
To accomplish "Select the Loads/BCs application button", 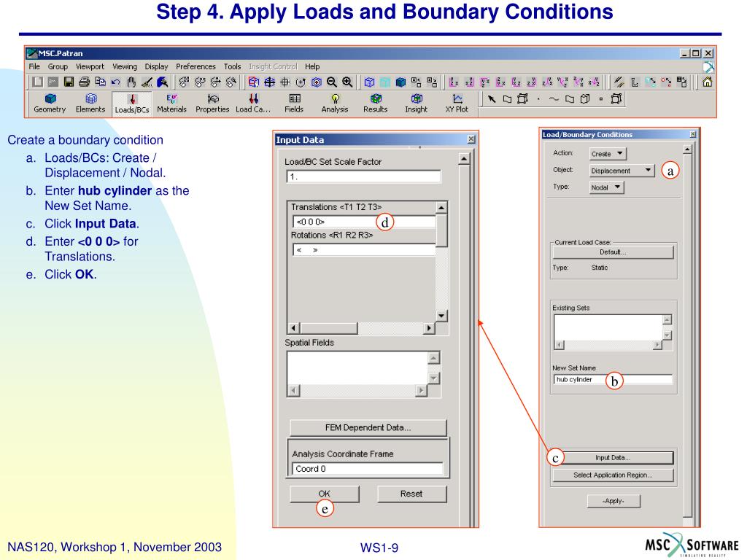I will click(x=132, y=104).
